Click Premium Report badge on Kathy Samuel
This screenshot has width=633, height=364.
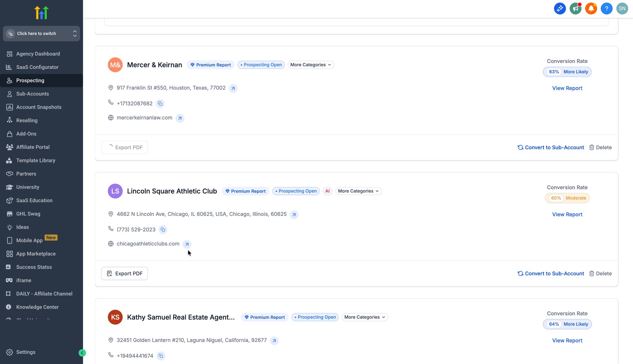click(x=265, y=317)
